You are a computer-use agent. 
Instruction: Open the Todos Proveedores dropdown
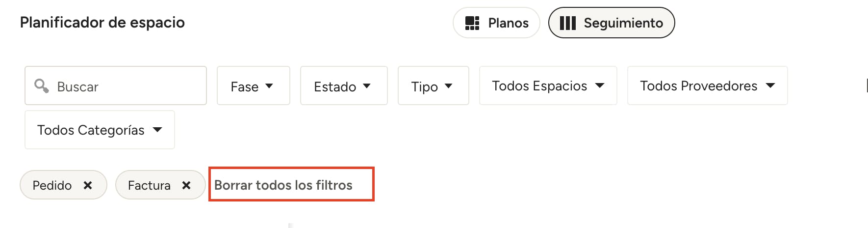pos(708,85)
